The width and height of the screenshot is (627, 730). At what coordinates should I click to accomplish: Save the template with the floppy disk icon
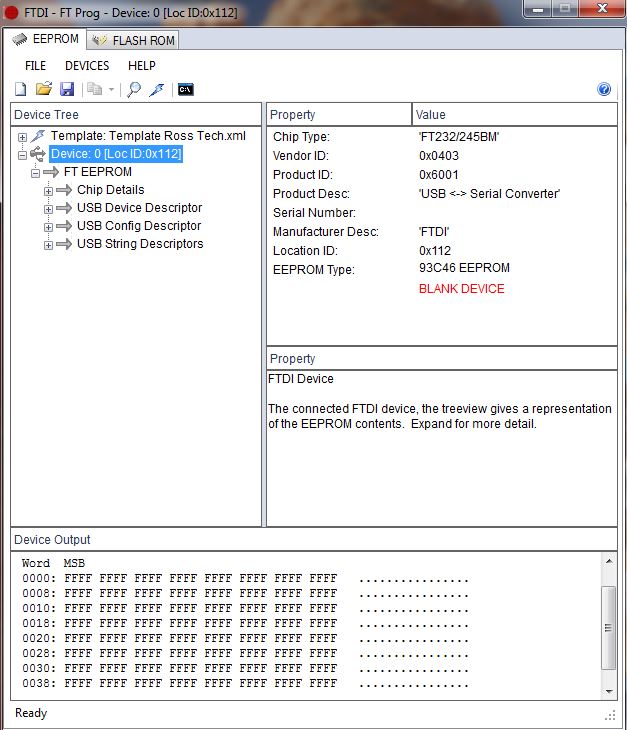(67, 89)
